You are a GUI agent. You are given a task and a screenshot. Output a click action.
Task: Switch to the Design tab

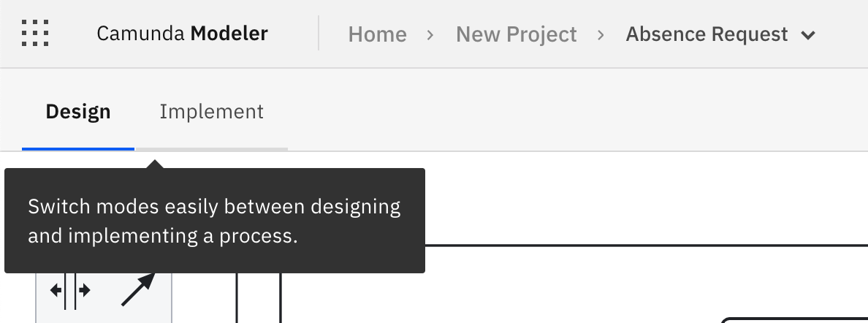click(x=78, y=112)
